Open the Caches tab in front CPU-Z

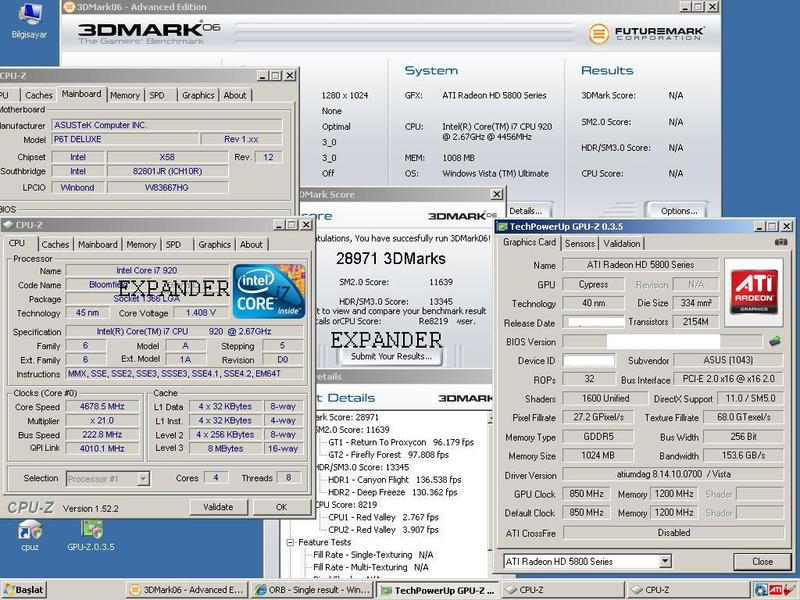point(55,244)
